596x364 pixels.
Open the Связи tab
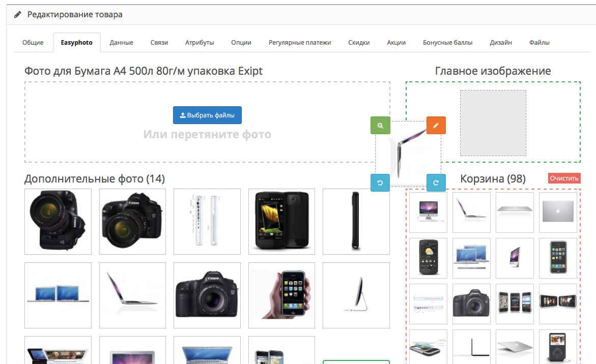159,43
